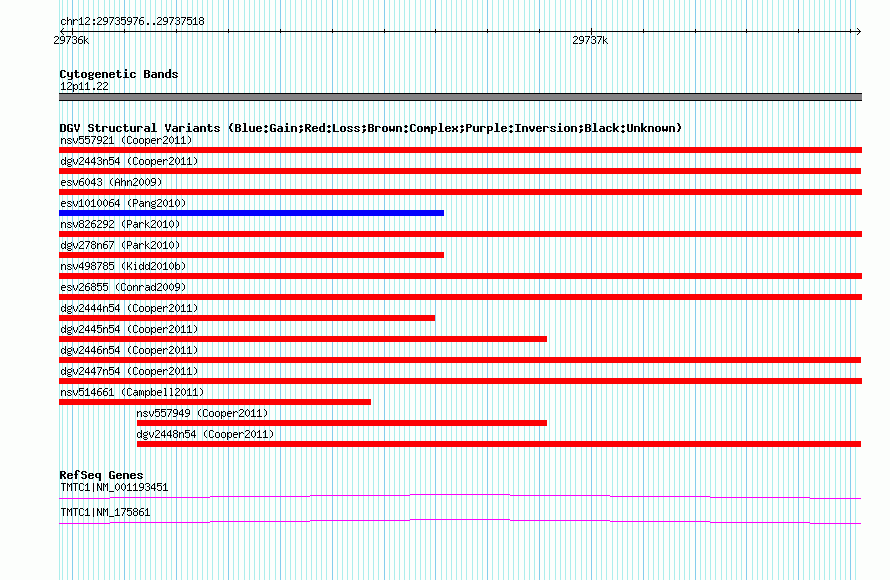Screen dimensions: 890x580
Task: Click the 29736k ruler label
Action: click(x=71, y=40)
